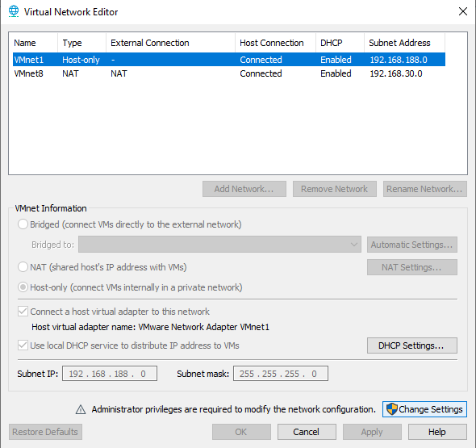Click the Add Network button
The height and width of the screenshot is (448, 476).
[244, 189]
